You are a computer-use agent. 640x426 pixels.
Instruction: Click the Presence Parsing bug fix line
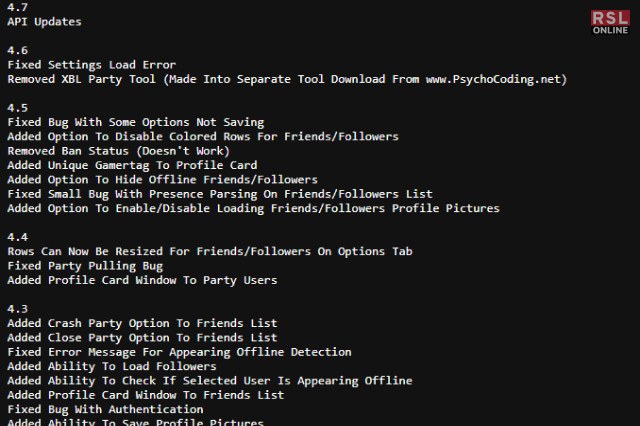tap(220, 194)
